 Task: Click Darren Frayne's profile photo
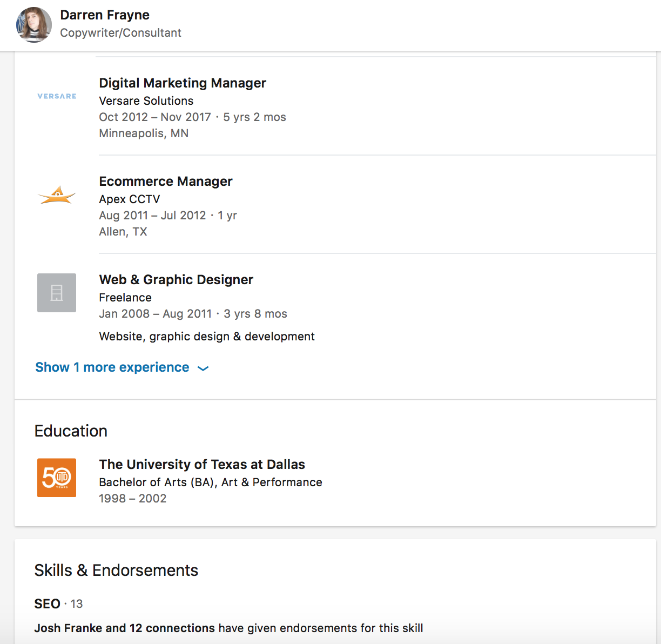pyautogui.click(x=34, y=24)
